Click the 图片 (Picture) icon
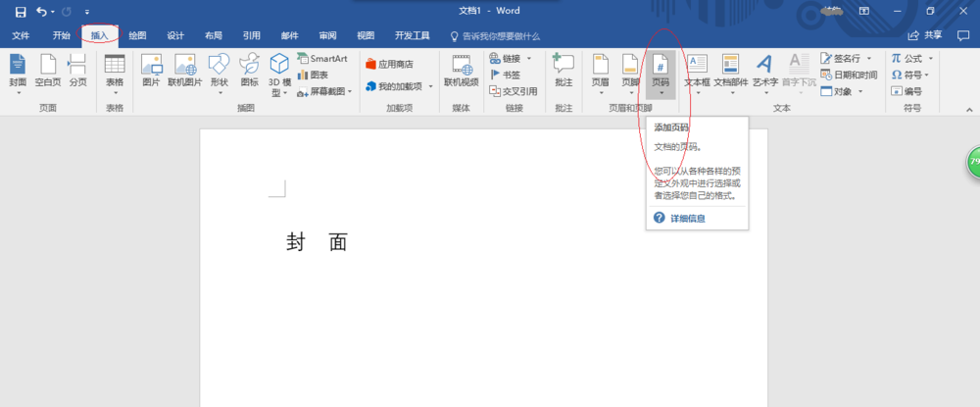The width and height of the screenshot is (980, 407). pos(151,71)
